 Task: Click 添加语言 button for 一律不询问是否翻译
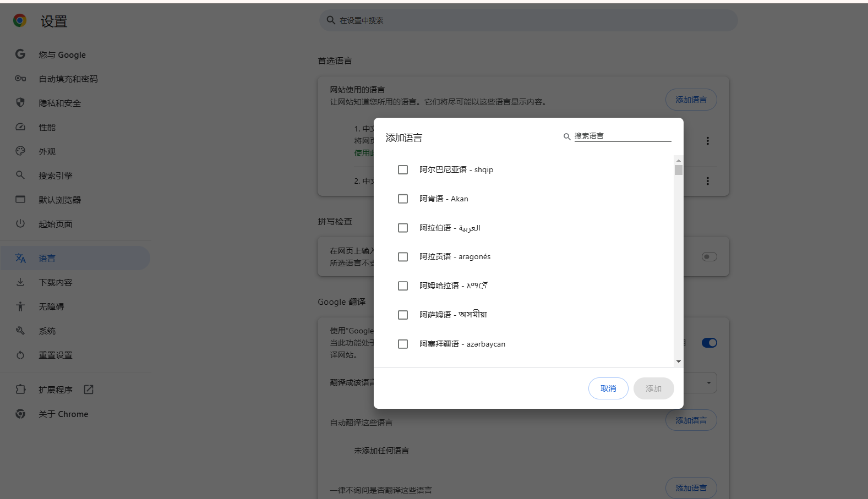691,488
